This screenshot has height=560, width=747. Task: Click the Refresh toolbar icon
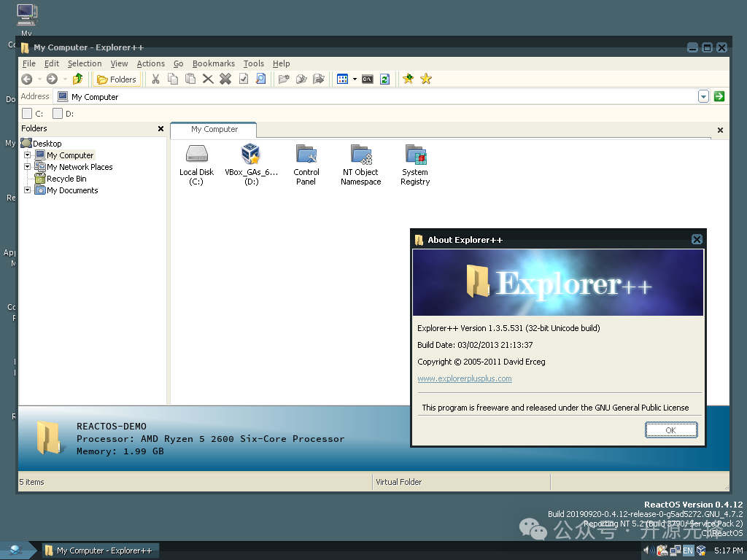pyautogui.click(x=385, y=79)
